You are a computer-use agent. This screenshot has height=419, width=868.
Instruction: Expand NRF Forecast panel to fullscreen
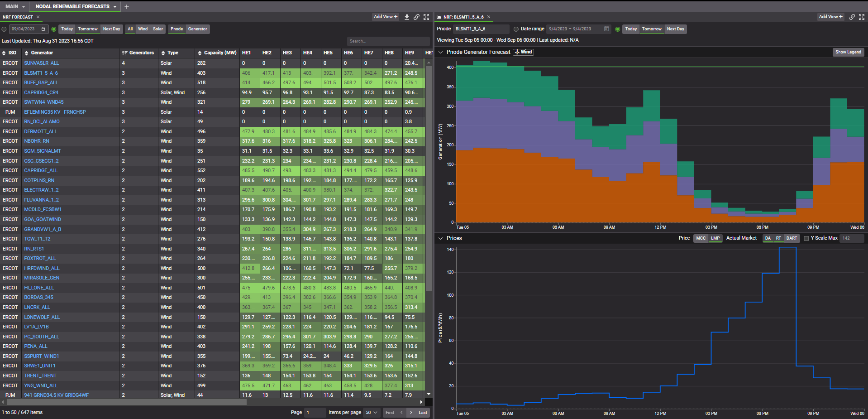pyautogui.click(x=426, y=17)
